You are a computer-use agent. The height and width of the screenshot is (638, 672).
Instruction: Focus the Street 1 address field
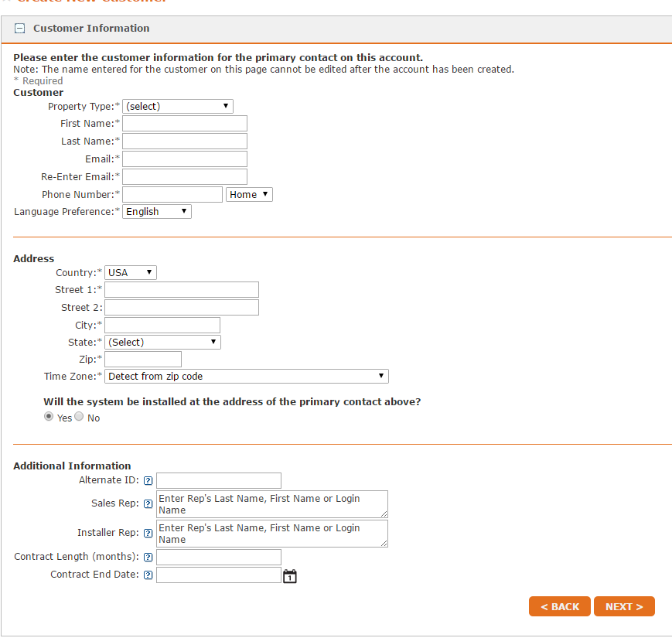[x=182, y=290]
